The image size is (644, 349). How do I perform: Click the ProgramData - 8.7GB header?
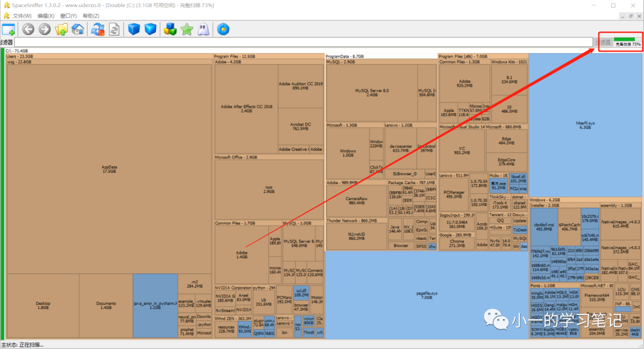tap(381, 56)
